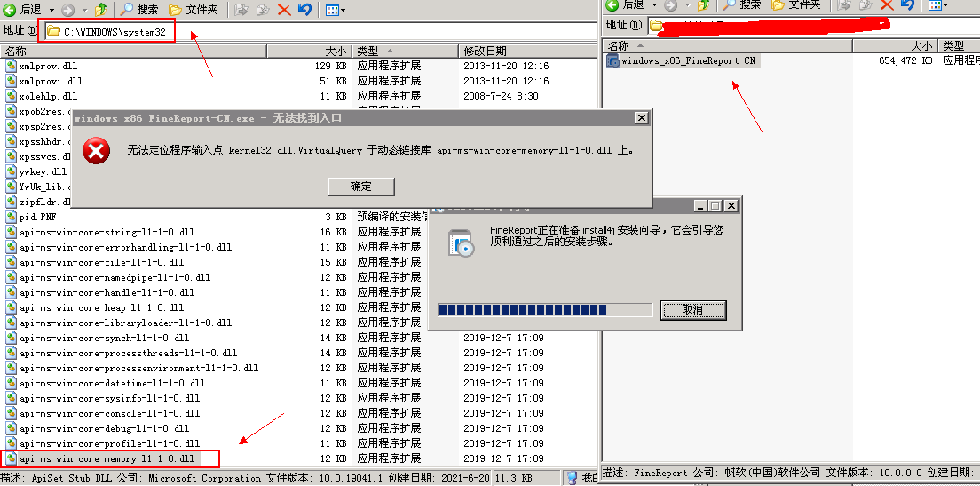Sort by 修改日期 column in system32 window
Image resolution: width=980 pixels, height=486 pixels.
[x=528, y=52]
